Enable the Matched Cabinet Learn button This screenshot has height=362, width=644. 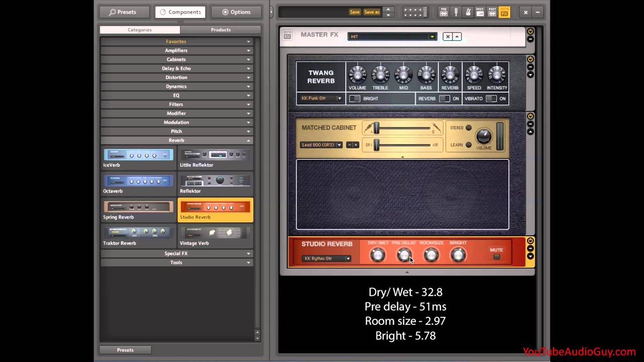coord(468,145)
